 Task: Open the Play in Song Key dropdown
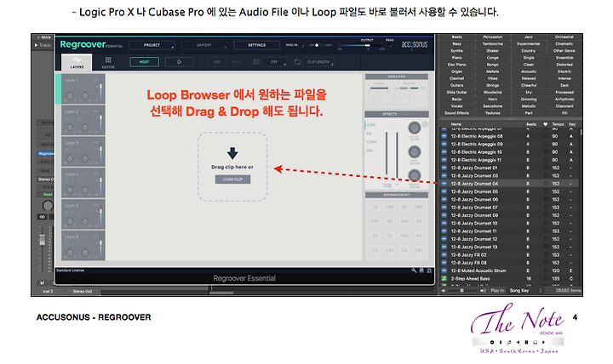click(x=526, y=291)
